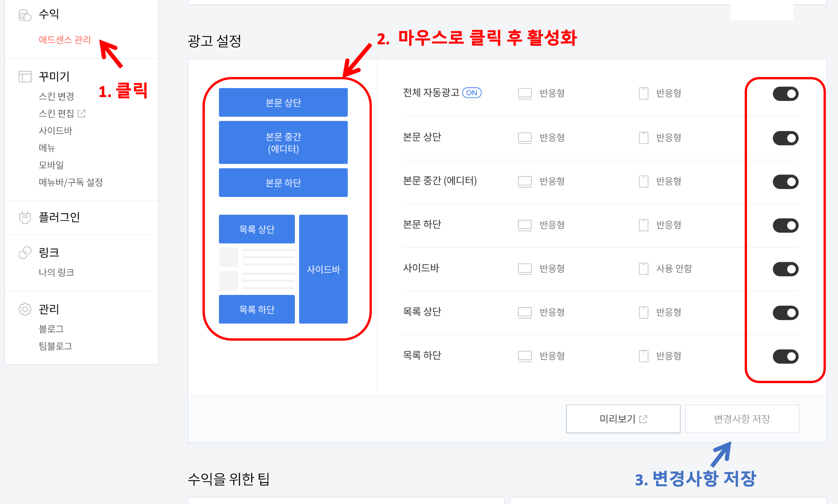Click the 수익 section heading
This screenshot has width=838, height=504.
click(x=49, y=14)
